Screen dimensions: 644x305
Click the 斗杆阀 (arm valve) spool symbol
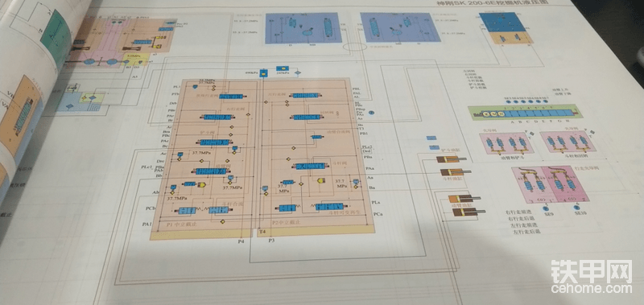(311, 167)
